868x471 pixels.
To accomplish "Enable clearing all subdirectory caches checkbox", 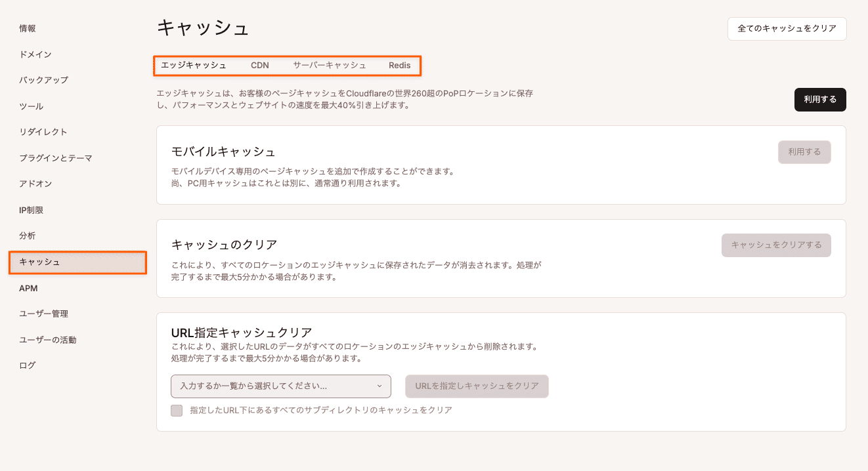I will [x=176, y=410].
